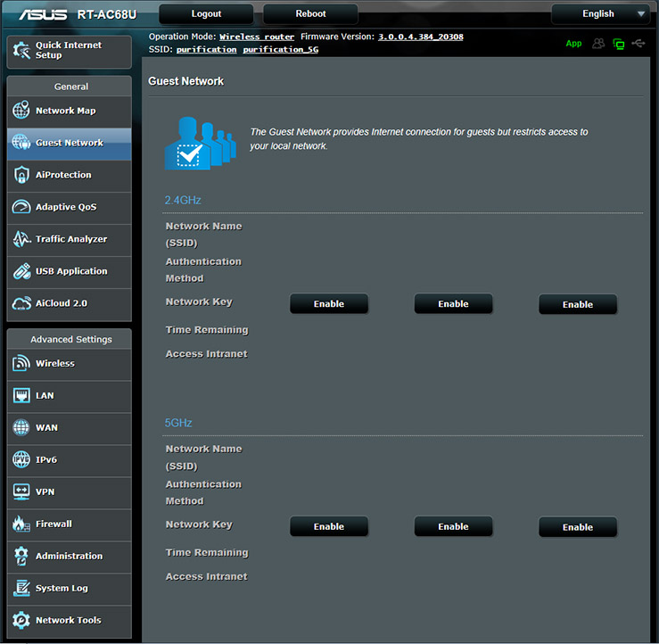Select Guest Network in the sidebar
The height and width of the screenshot is (644, 659).
(x=70, y=143)
